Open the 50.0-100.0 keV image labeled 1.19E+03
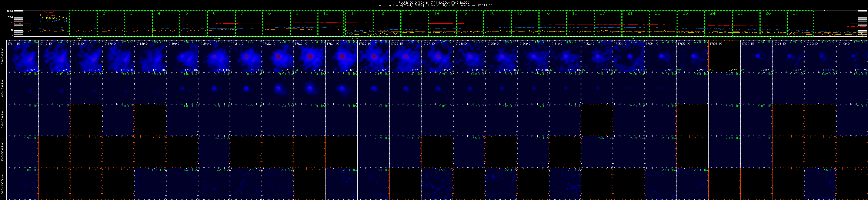 point(23,184)
